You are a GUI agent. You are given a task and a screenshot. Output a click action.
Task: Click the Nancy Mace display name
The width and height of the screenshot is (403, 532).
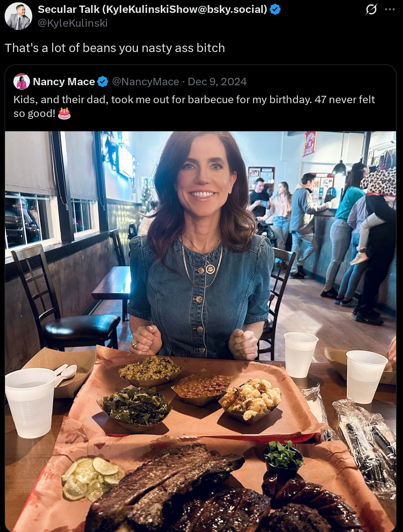pyautogui.click(x=64, y=82)
